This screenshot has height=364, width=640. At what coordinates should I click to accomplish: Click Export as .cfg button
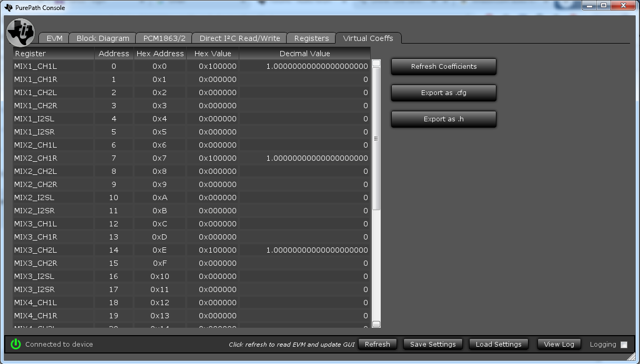(444, 93)
